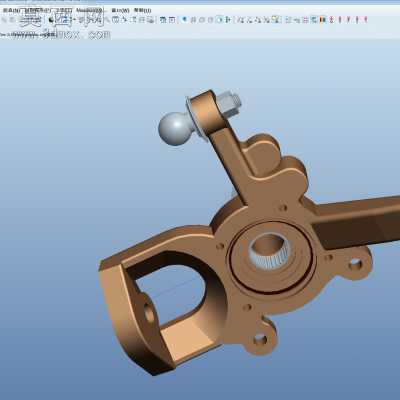Click the orange and black toolbar icon
This screenshot has width=400, height=400.
coord(322,20)
